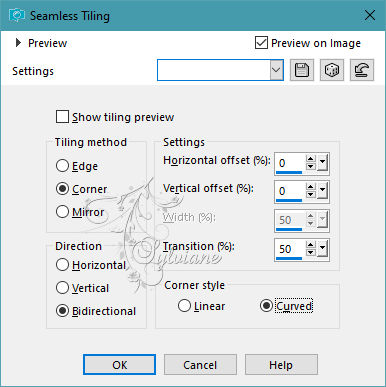Screen dimensions: 386x387
Task: Open the Transition value slider dropdown
Action: [322, 249]
